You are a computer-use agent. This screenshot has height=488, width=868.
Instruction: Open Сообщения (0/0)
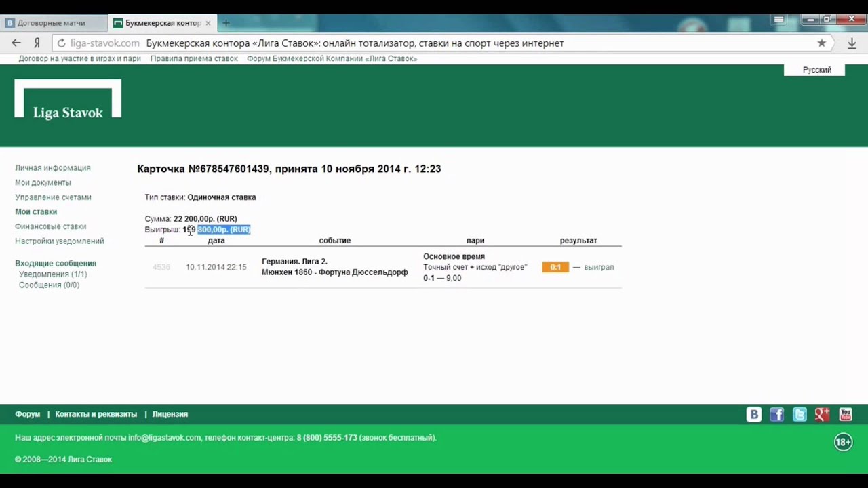(49, 285)
